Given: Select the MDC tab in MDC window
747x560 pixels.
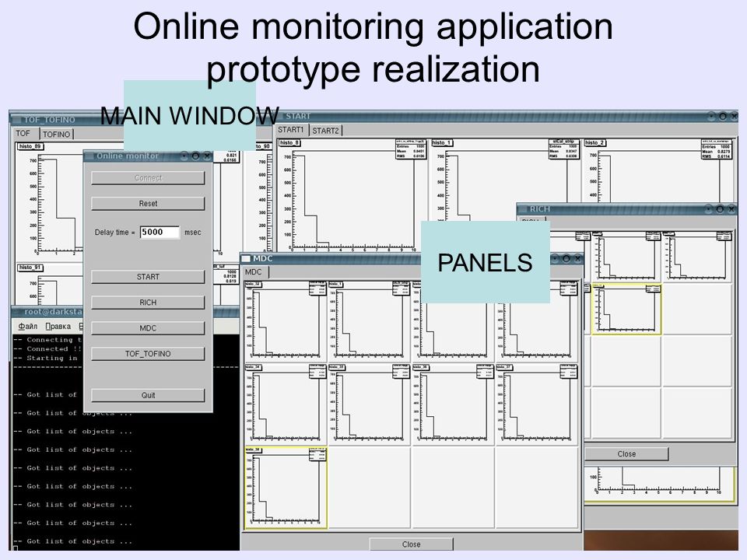Looking at the screenshot, I should (254, 272).
